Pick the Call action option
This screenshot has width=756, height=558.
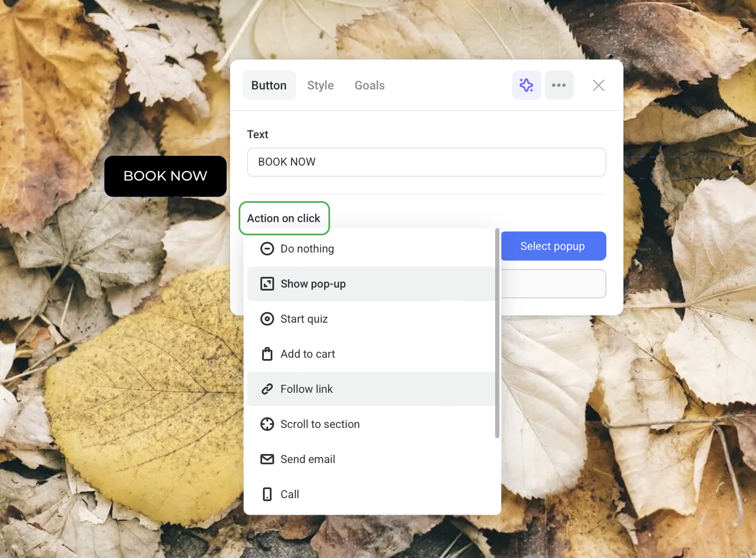[289, 494]
